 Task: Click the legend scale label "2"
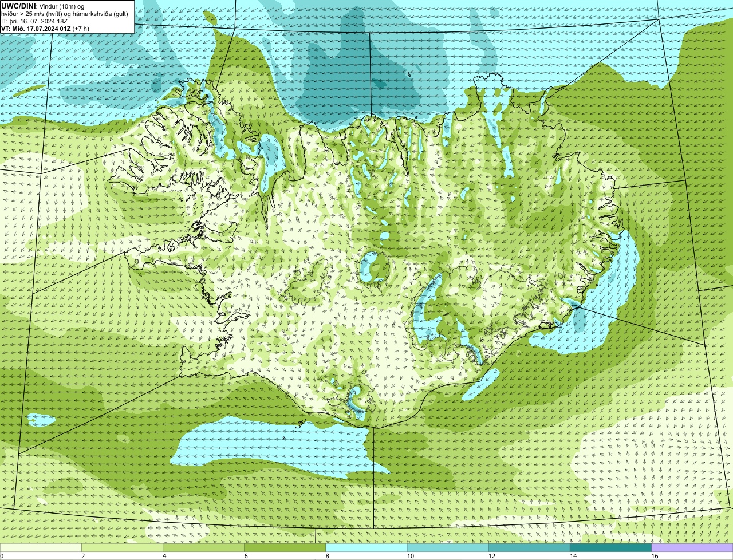click(83, 556)
